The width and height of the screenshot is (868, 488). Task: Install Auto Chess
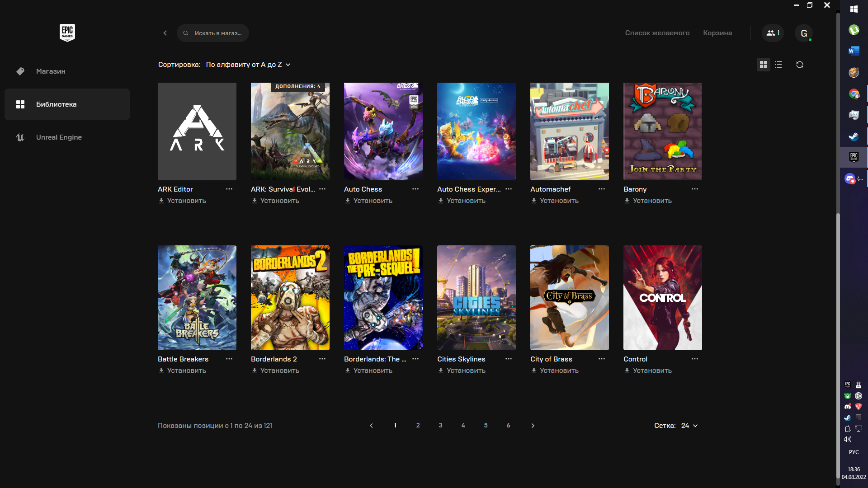tap(368, 201)
